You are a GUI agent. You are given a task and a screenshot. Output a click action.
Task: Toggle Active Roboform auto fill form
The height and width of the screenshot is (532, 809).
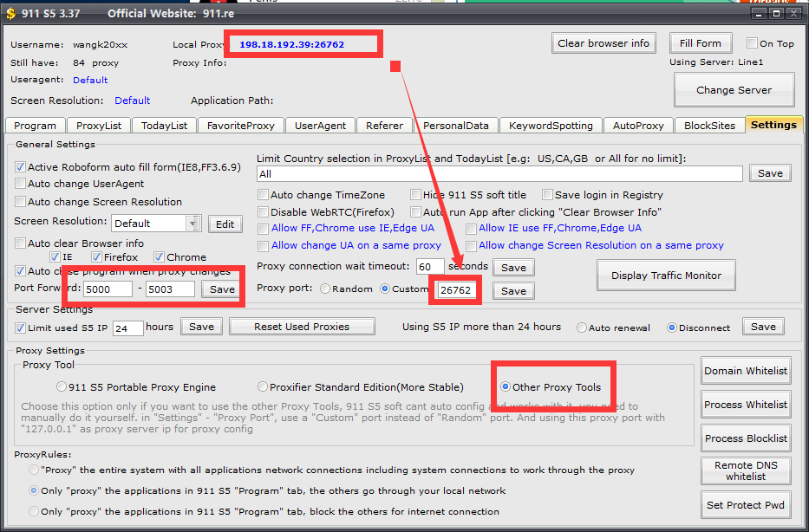tap(20, 167)
